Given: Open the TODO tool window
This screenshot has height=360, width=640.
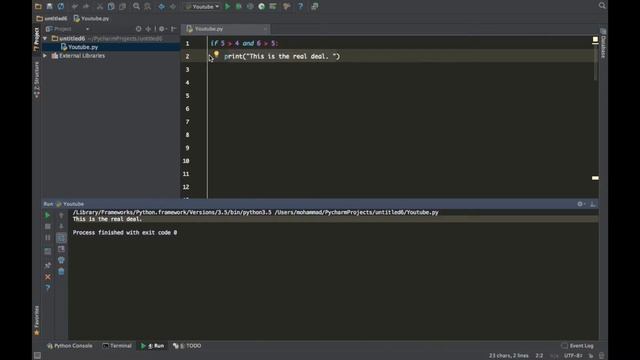Looking at the screenshot, I should (x=187, y=346).
